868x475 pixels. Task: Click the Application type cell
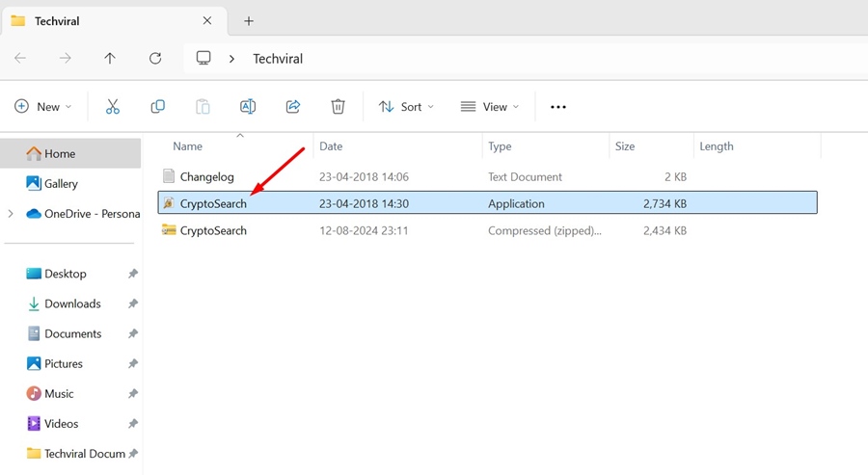(x=516, y=203)
